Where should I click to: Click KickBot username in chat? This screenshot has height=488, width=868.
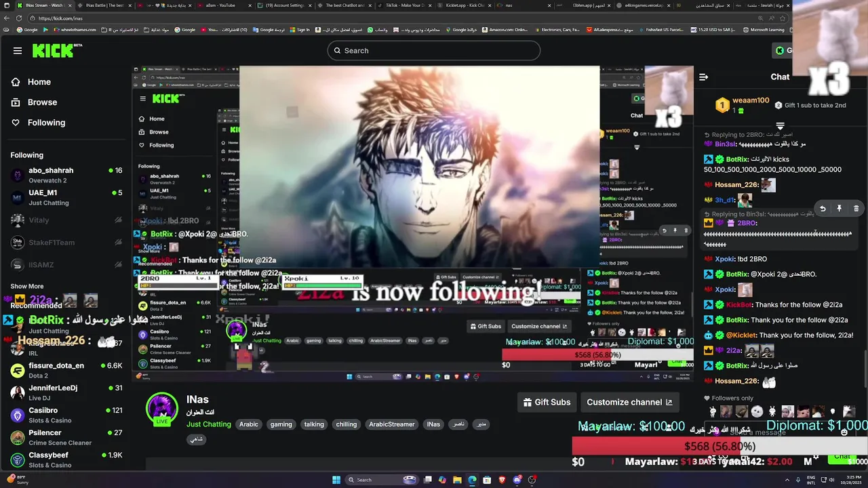point(738,305)
